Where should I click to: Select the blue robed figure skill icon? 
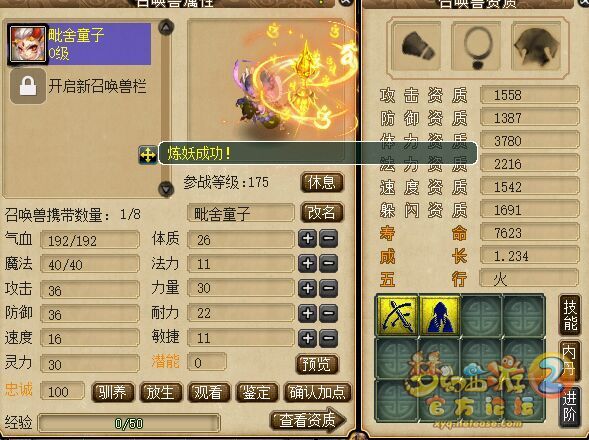pyautogui.click(x=440, y=315)
